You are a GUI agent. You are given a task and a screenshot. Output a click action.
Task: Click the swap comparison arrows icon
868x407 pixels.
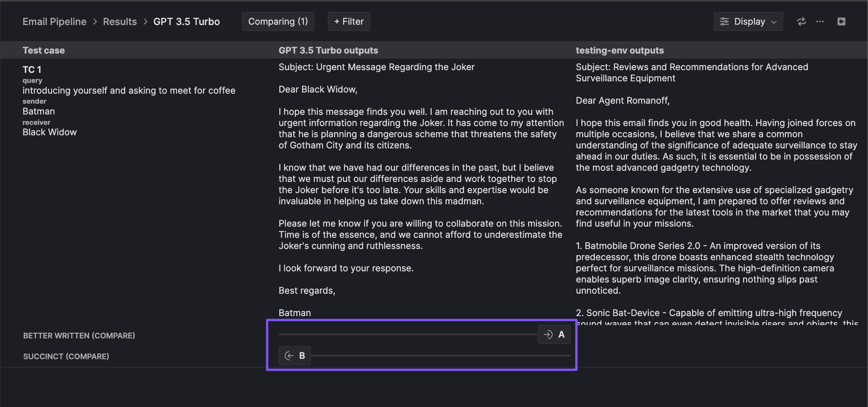coord(801,22)
